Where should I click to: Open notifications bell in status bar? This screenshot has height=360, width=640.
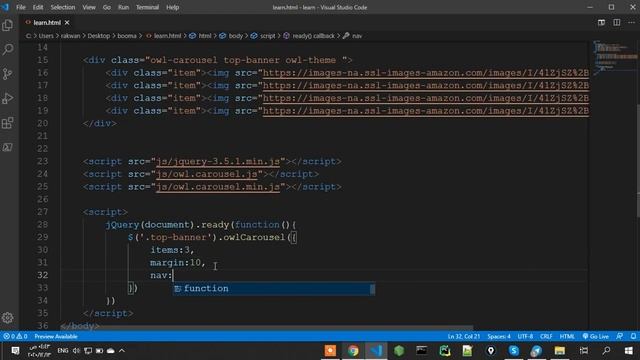click(x=633, y=336)
